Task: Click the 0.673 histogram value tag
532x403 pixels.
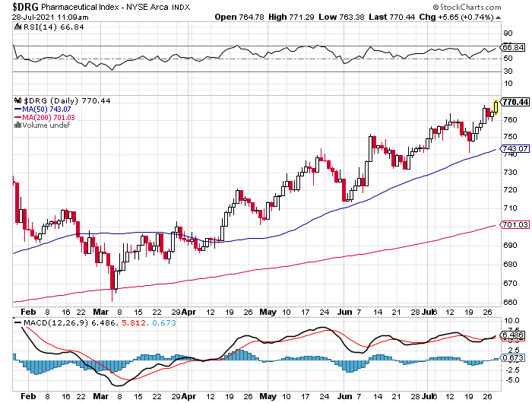Action: 513,357
